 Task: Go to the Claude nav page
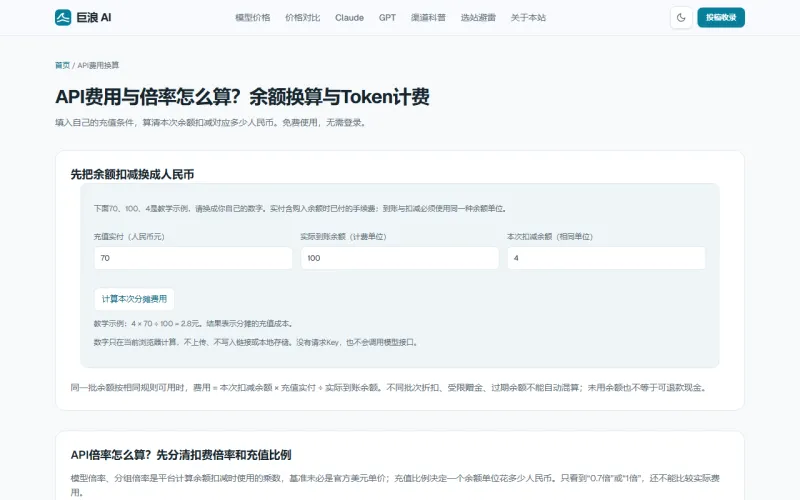(x=349, y=17)
